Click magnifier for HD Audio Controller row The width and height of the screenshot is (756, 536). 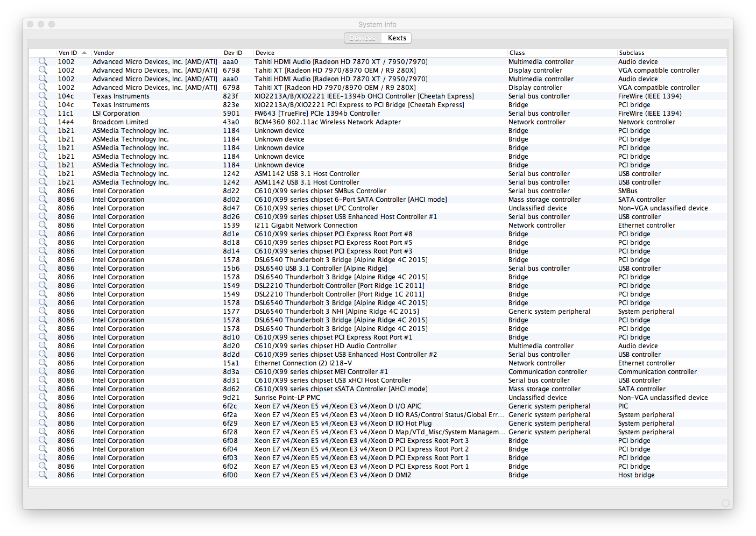click(x=43, y=346)
